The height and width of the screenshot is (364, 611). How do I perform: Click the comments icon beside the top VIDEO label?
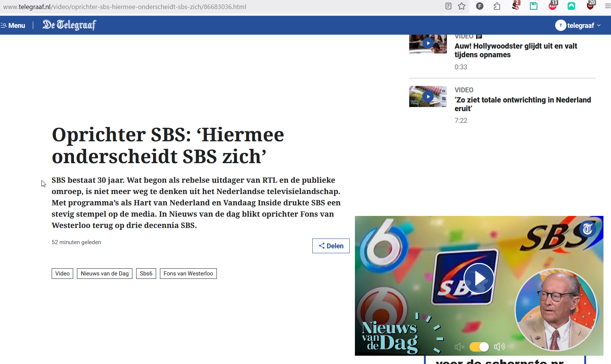[x=479, y=37]
